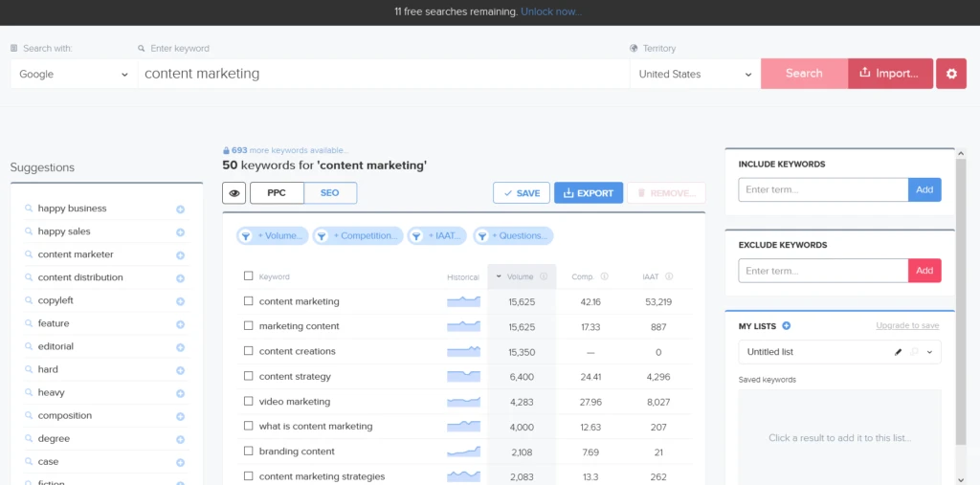This screenshot has width=980, height=485.
Task: Switch to the PPC tab
Action: point(277,193)
